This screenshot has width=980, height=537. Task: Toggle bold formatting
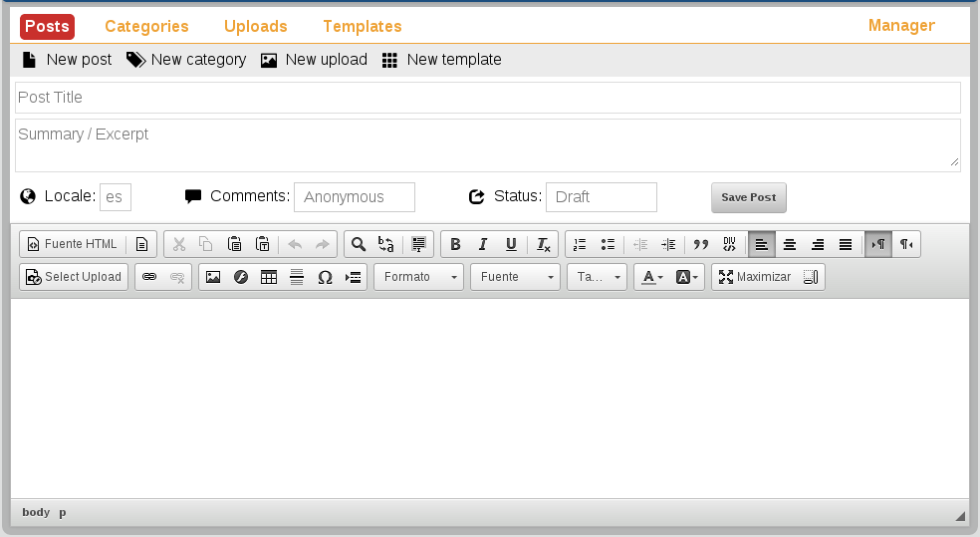(x=455, y=244)
